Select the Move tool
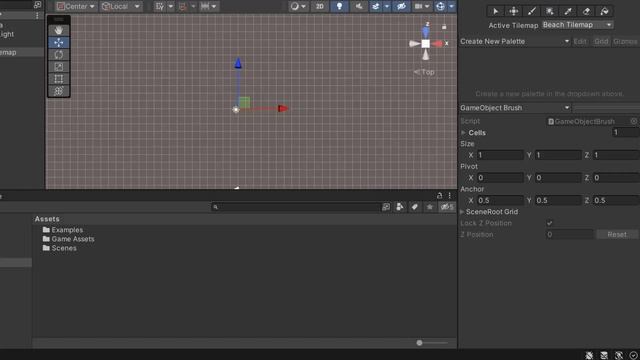This screenshot has height=360, width=640. [59, 42]
